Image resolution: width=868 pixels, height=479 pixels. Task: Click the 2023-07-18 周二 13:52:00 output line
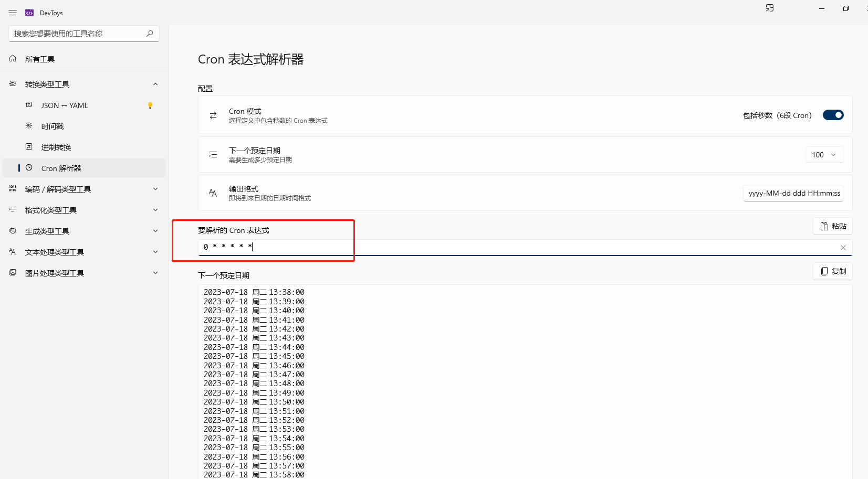tap(254, 420)
